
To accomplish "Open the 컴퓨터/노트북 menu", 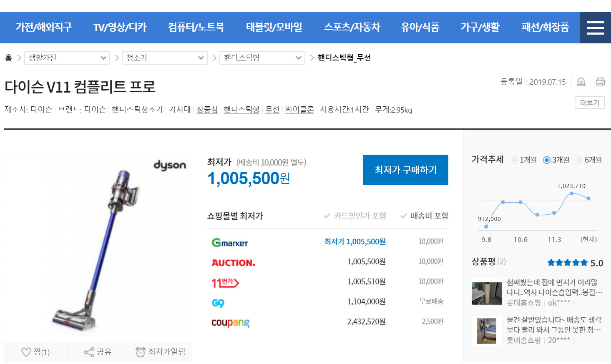I will pyautogui.click(x=196, y=28).
